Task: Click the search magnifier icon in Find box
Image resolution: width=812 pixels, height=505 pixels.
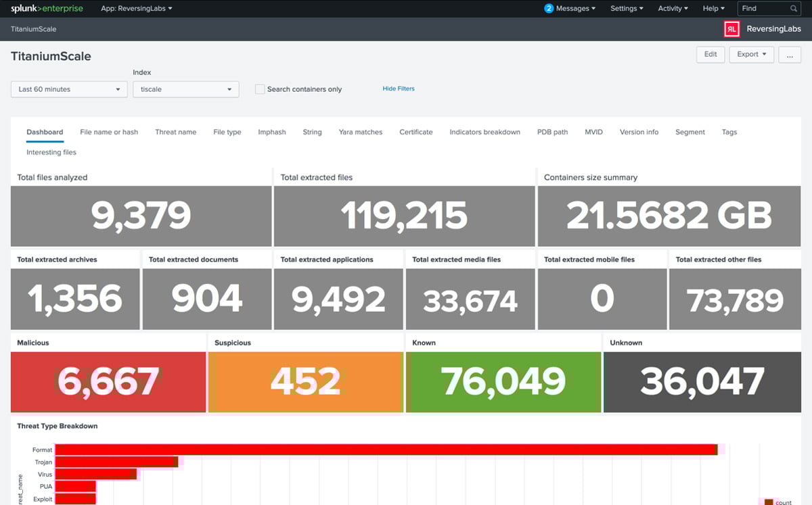Action: click(794, 9)
